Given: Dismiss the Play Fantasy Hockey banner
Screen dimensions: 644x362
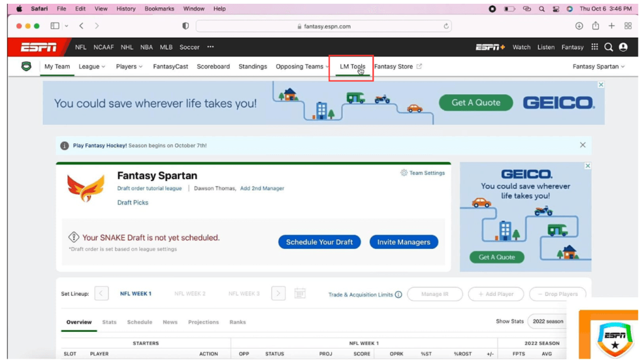Looking at the screenshot, I should (583, 145).
